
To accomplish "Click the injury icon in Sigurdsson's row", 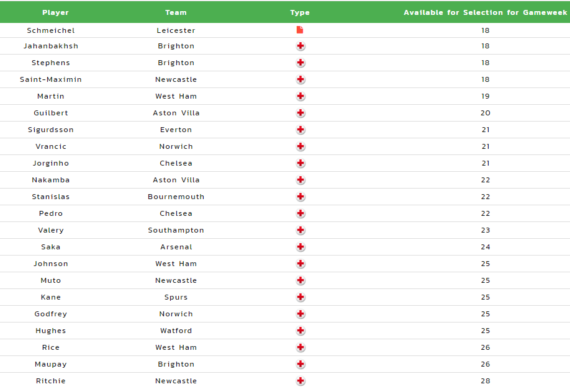I will click(301, 130).
